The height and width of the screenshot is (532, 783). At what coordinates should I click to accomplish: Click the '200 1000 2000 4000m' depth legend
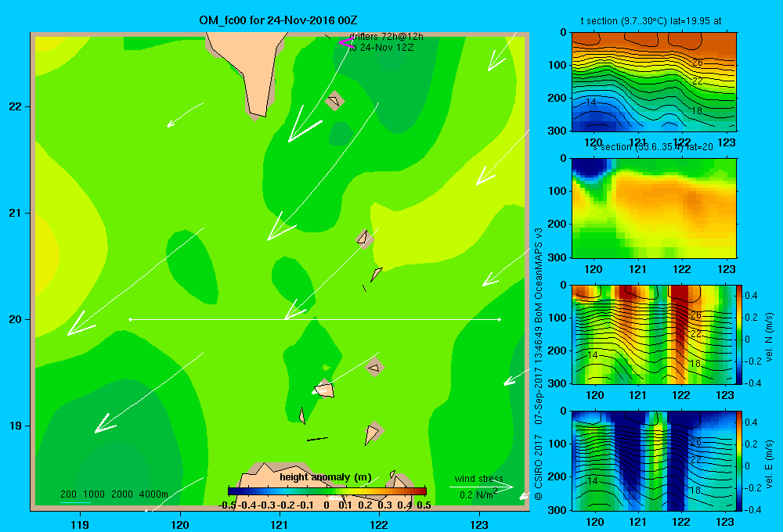click(x=114, y=494)
